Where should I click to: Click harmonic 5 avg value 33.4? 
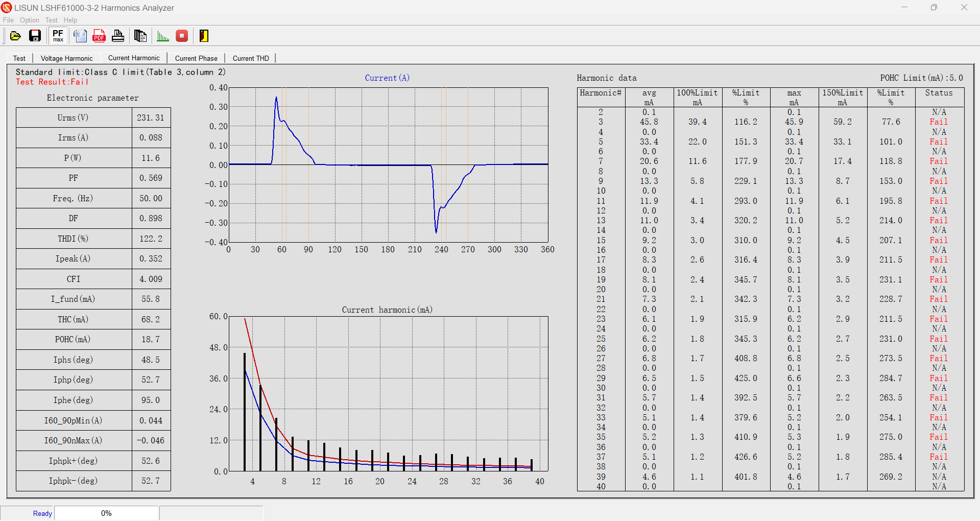649,141
